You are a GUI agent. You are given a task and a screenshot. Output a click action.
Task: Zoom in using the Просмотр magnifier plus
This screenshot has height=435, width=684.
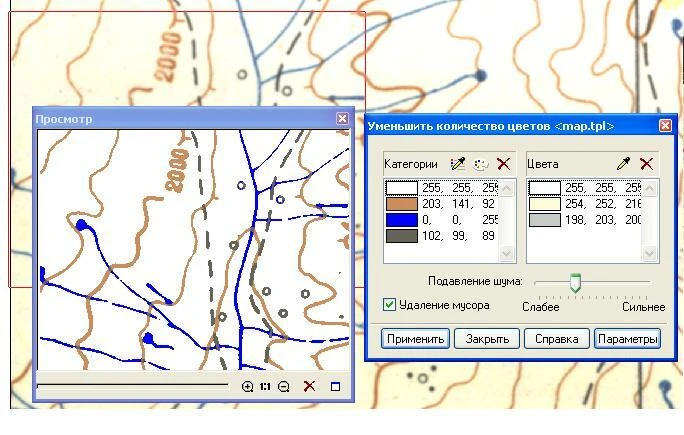coord(248,387)
